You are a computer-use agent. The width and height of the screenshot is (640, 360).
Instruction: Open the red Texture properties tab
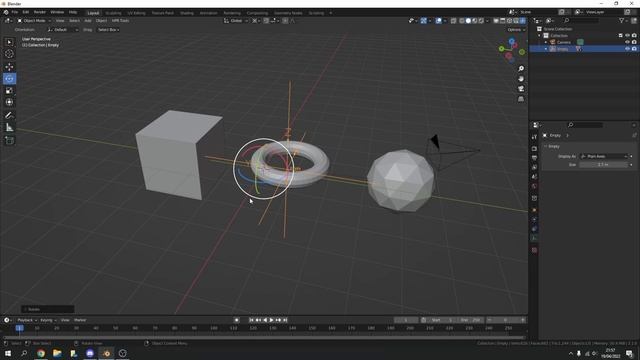click(x=534, y=250)
